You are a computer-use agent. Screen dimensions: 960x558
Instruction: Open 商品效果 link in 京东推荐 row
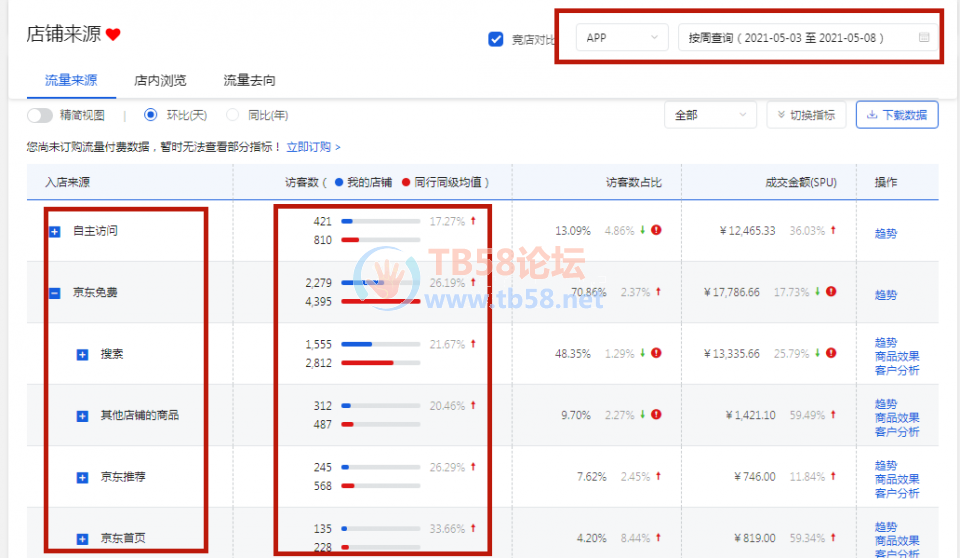pos(897,479)
